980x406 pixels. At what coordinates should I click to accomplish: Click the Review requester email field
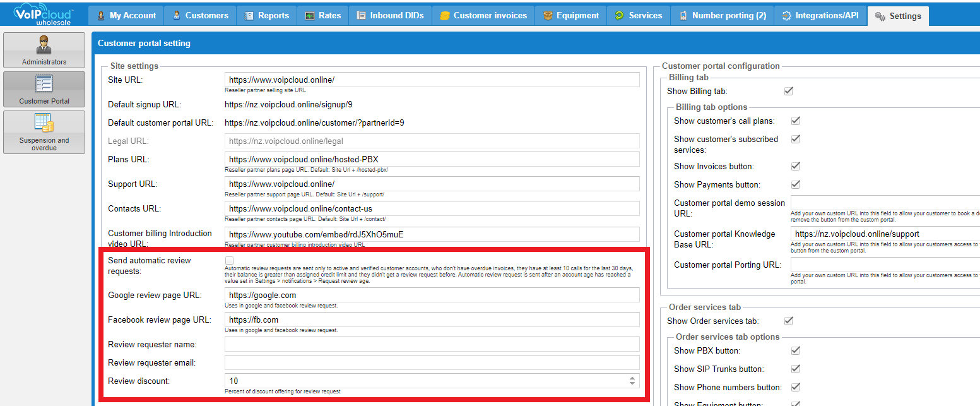pyautogui.click(x=432, y=362)
